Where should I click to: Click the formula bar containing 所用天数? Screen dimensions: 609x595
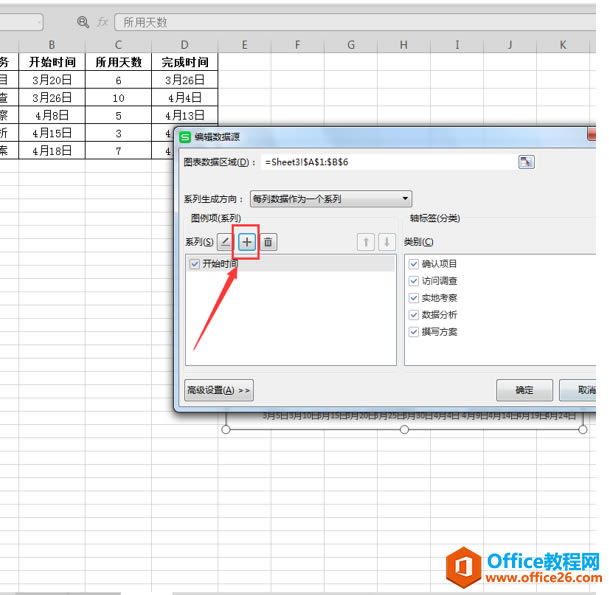point(355,22)
